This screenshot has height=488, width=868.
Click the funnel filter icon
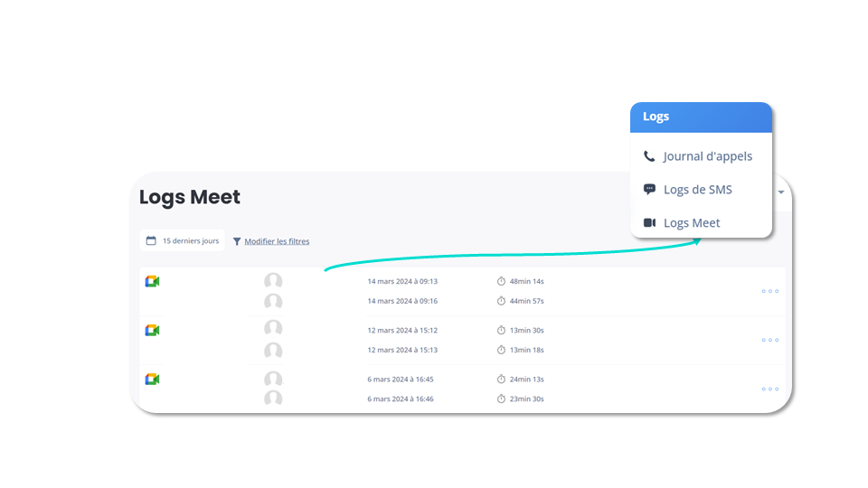tap(237, 241)
